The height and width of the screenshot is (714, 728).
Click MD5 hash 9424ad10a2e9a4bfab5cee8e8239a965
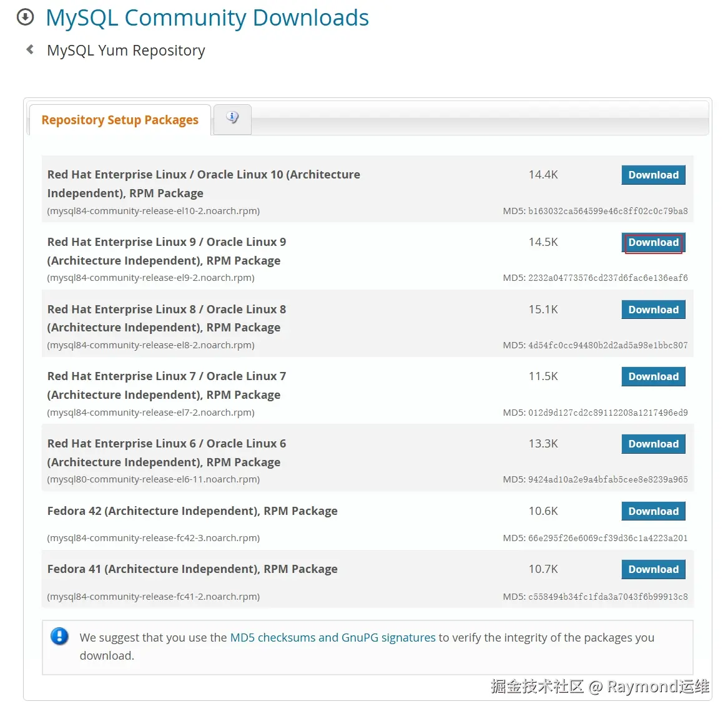[607, 479]
